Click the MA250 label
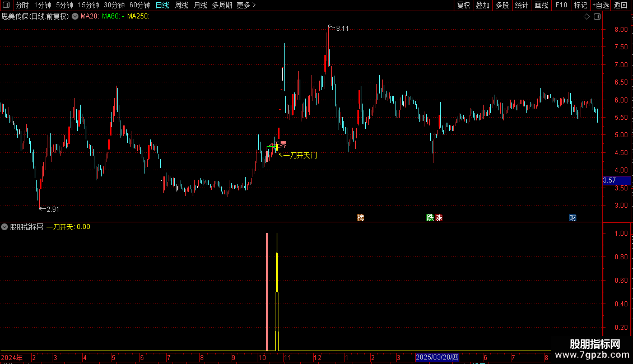This screenshot has width=633, height=364. (138, 16)
